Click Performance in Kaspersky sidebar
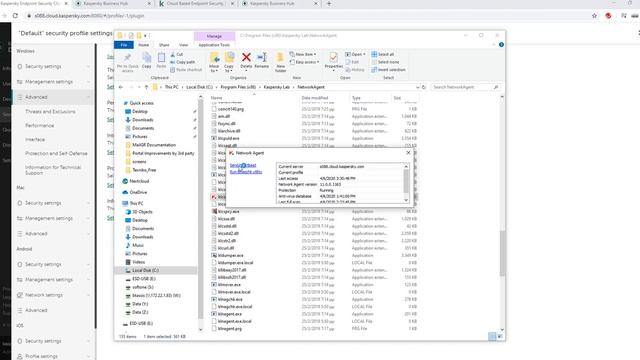The height and width of the screenshot is (360, 640). point(40,126)
